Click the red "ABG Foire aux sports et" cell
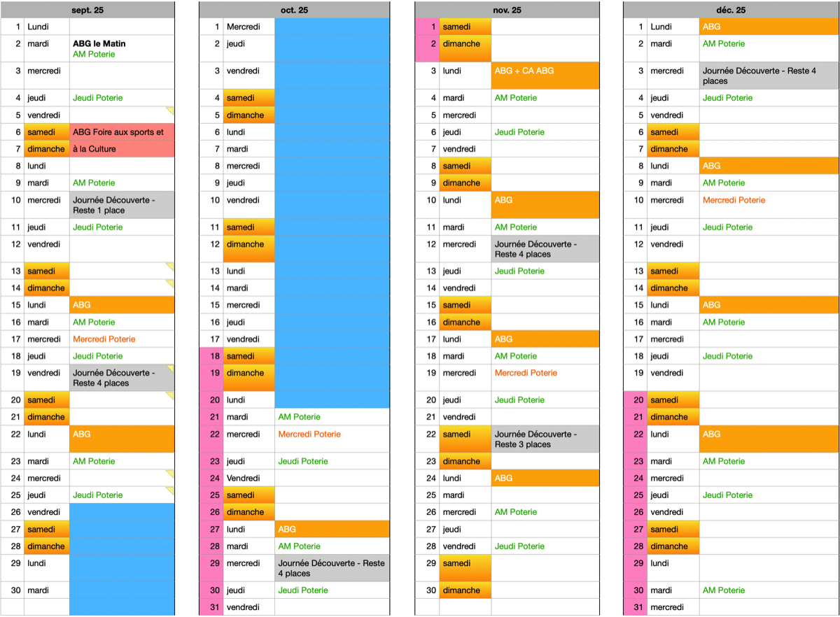 (121, 132)
